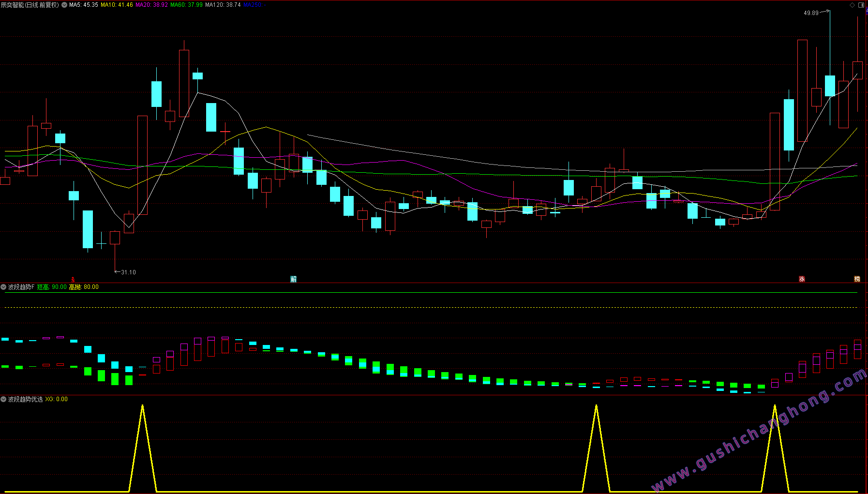868x494 pixels.
Task: Open the 波段趋势优选 indicator dropdown arrow
Action: pyautogui.click(x=3, y=399)
